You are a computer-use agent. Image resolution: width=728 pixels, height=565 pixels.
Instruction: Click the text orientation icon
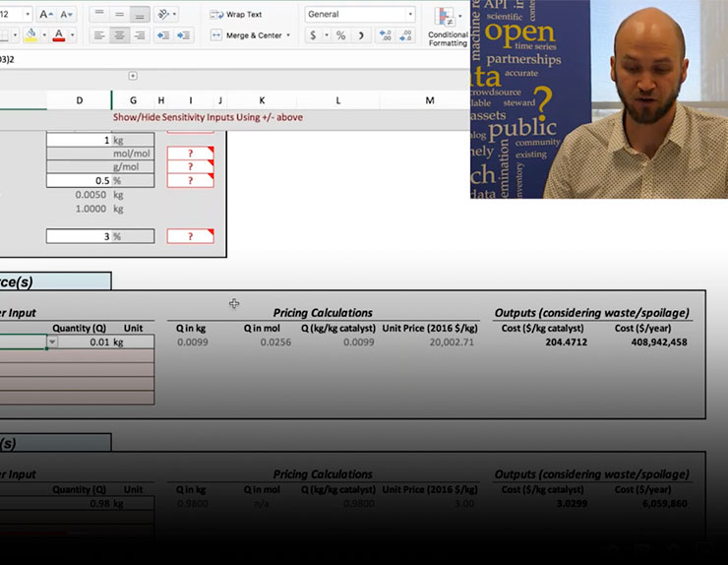[x=163, y=15]
